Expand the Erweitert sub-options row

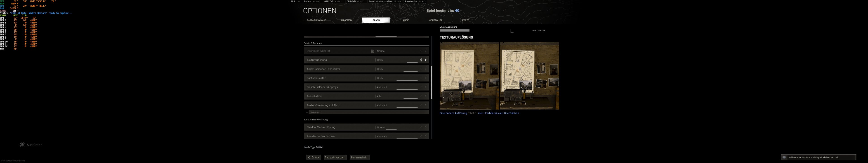[369, 112]
